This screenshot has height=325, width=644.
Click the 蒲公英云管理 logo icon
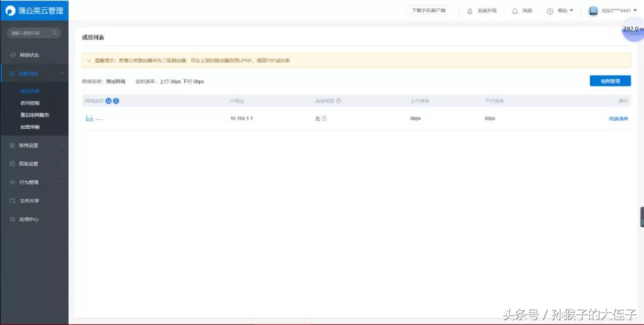point(10,11)
